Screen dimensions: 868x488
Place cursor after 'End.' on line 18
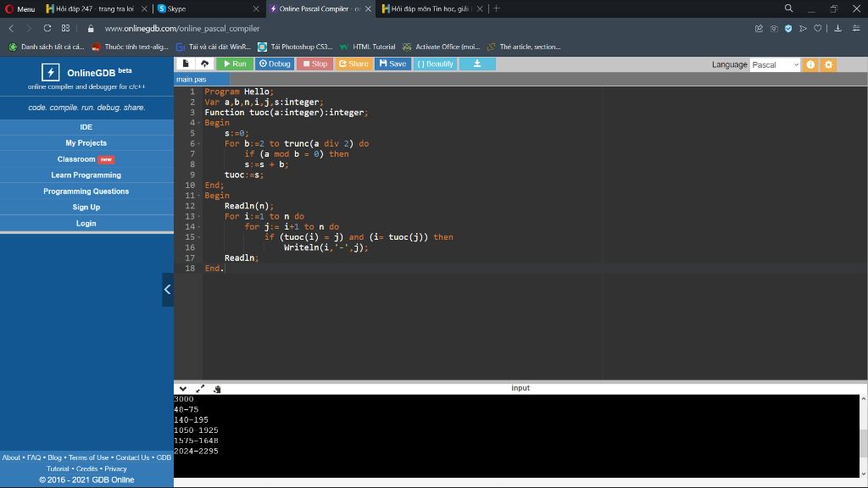coord(225,269)
